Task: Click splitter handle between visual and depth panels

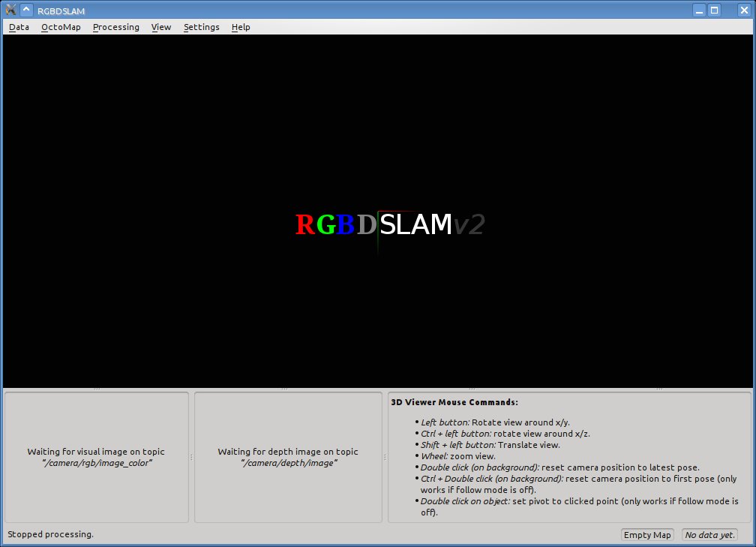Action: pyautogui.click(x=191, y=457)
